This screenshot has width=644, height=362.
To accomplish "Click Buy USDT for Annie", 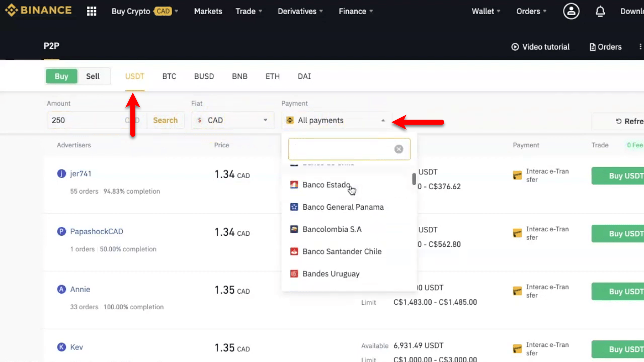I will pyautogui.click(x=618, y=292).
